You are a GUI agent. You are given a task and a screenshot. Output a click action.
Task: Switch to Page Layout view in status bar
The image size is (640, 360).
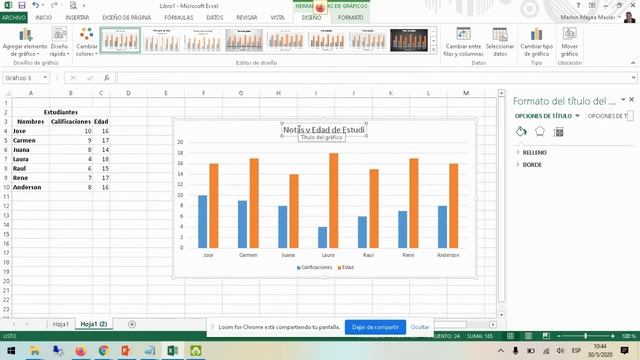(528, 336)
